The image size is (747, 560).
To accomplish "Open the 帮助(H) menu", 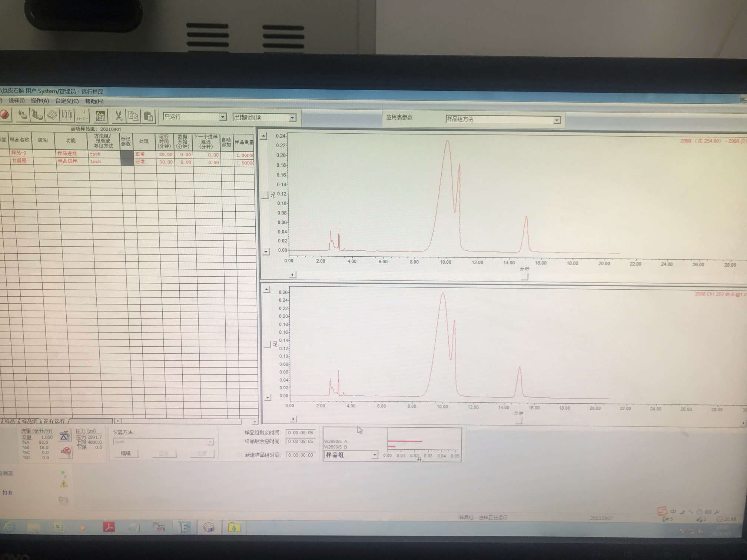I will click(94, 101).
